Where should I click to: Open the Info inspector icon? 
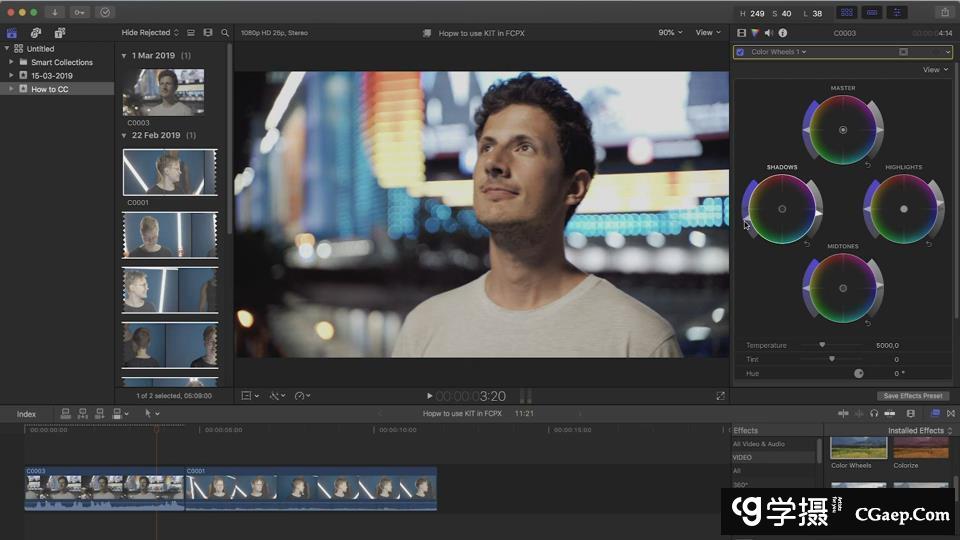pos(782,33)
